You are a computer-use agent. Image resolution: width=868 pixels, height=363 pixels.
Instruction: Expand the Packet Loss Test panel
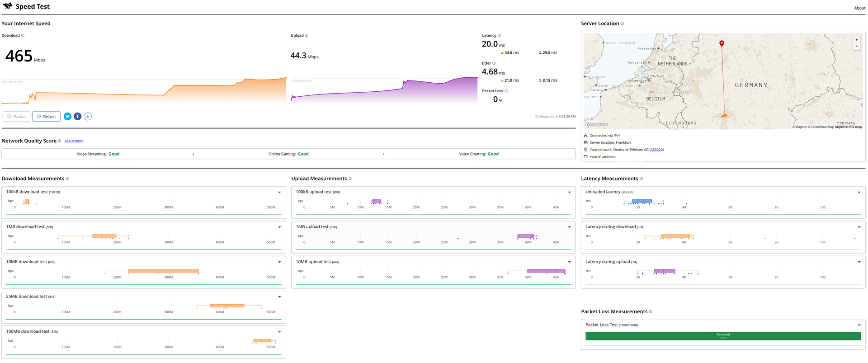(859, 325)
